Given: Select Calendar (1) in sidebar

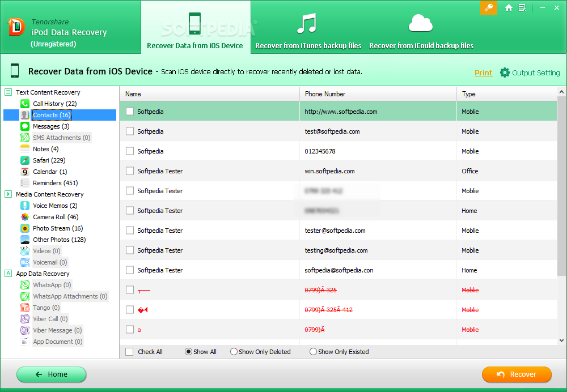Looking at the screenshot, I should pos(50,172).
